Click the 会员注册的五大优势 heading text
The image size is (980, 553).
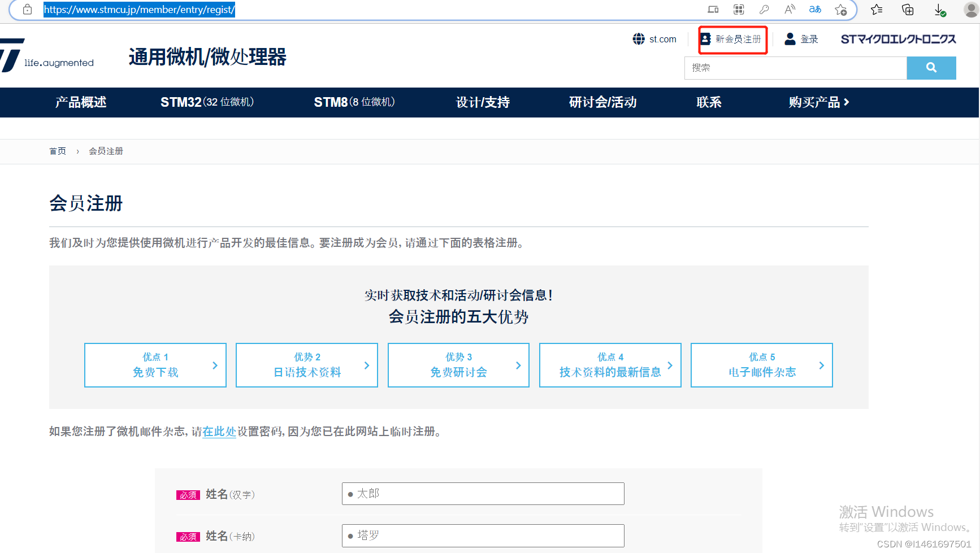click(458, 317)
